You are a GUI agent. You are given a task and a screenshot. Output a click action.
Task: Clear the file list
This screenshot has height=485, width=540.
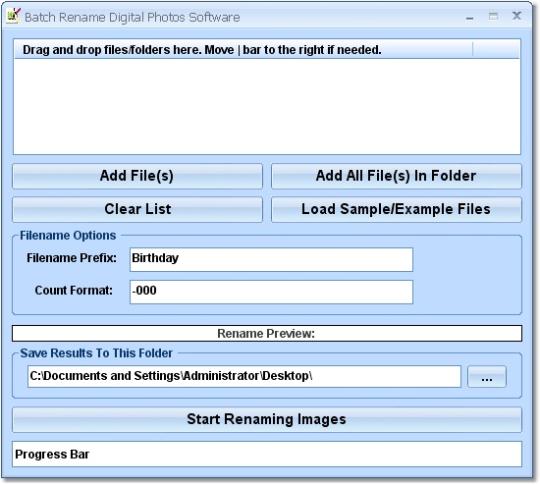[137, 209]
